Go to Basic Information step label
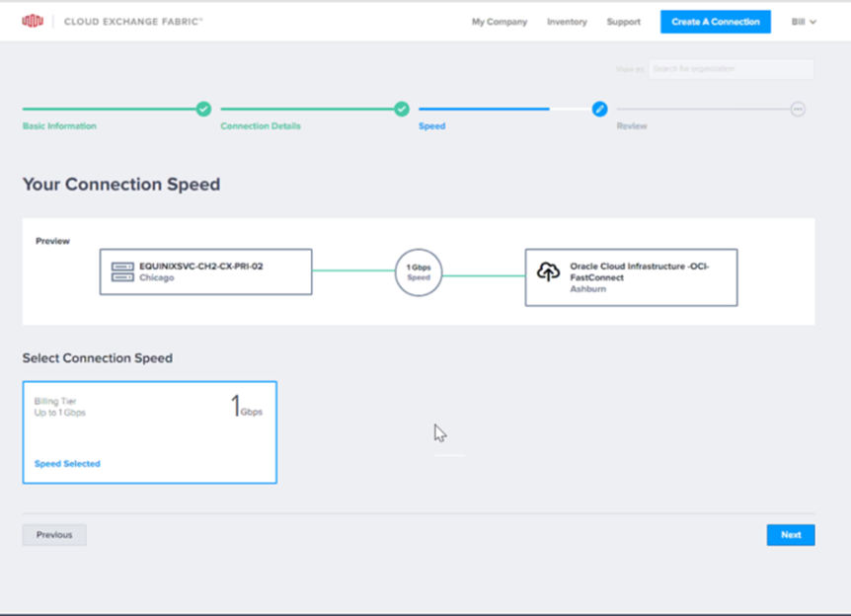Image resolution: width=851 pixels, height=616 pixels. (x=59, y=126)
